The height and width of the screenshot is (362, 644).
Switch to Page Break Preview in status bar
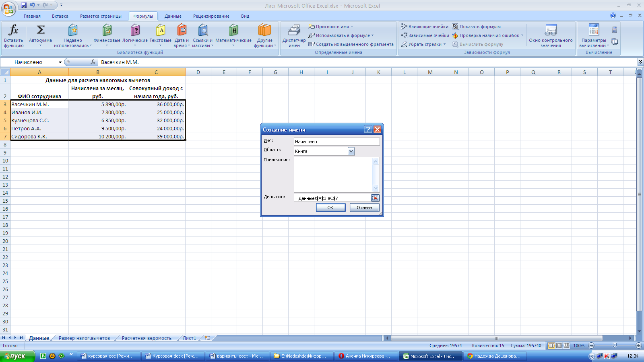[x=566, y=346]
